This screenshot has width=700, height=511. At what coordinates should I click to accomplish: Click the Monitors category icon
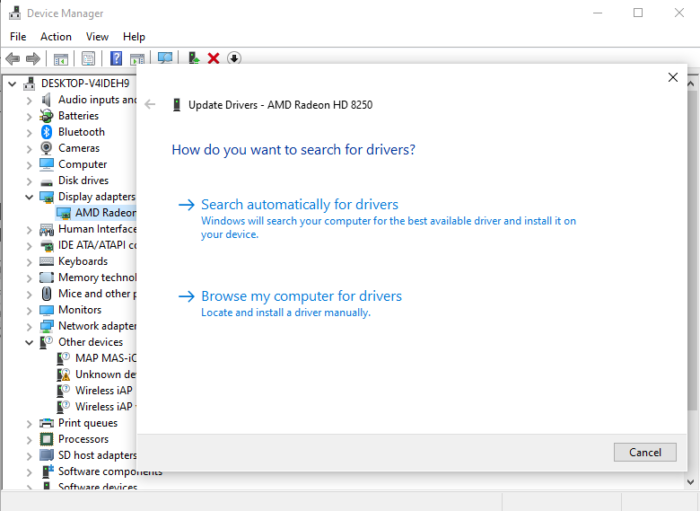click(46, 310)
